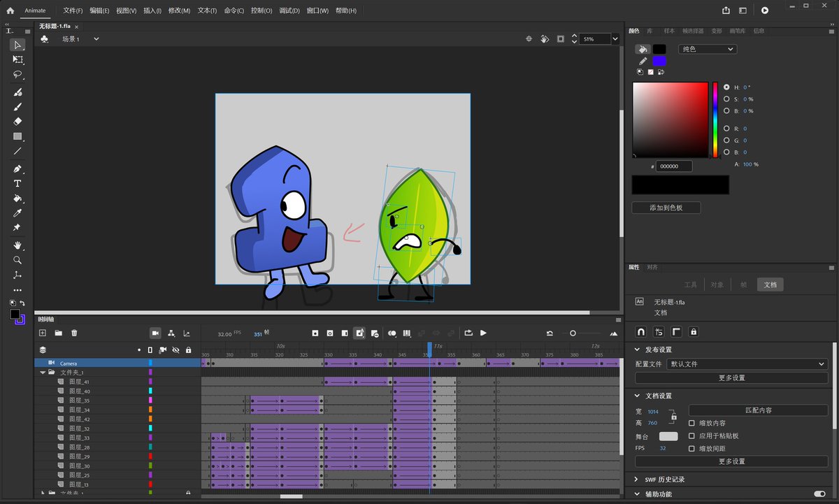Select the Classic Brush tool
Screen dimensions: 839x504
pyautogui.click(x=17, y=107)
